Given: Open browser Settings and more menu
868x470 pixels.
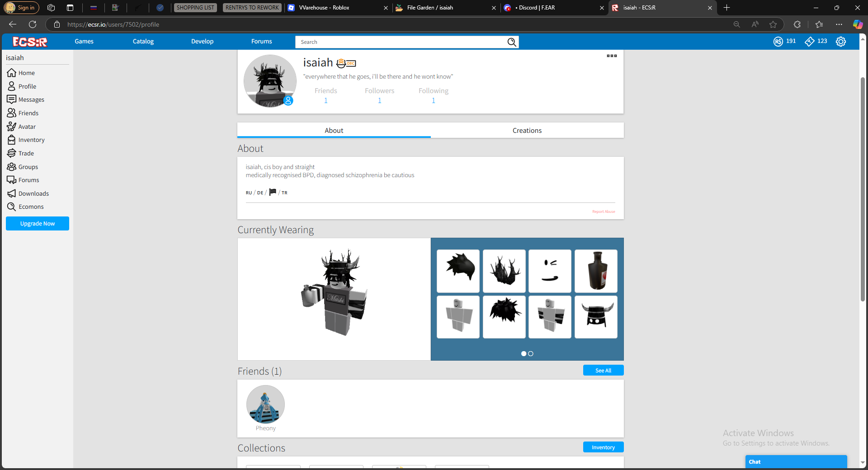Looking at the screenshot, I should click(839, 24).
